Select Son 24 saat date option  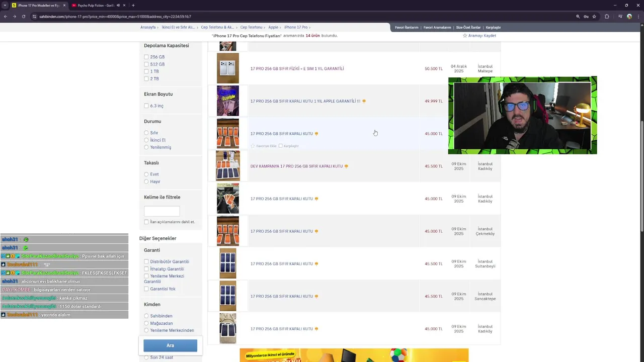(146, 357)
